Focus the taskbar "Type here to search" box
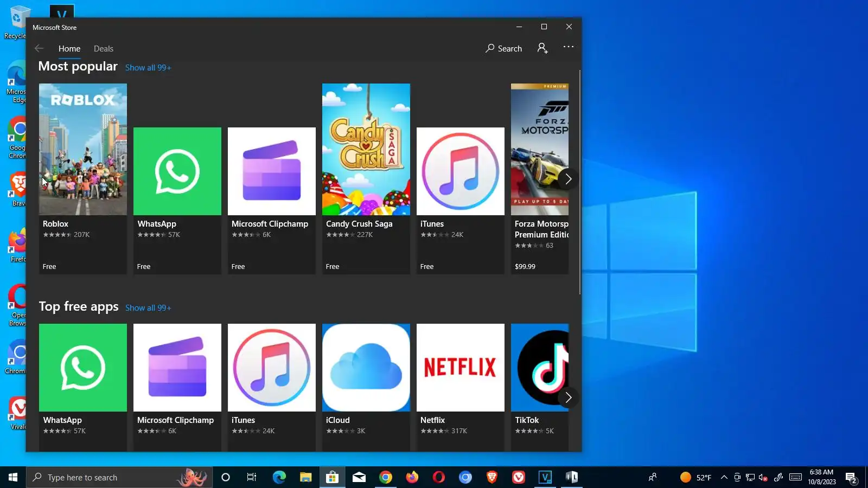Image resolution: width=868 pixels, height=488 pixels. (x=119, y=477)
